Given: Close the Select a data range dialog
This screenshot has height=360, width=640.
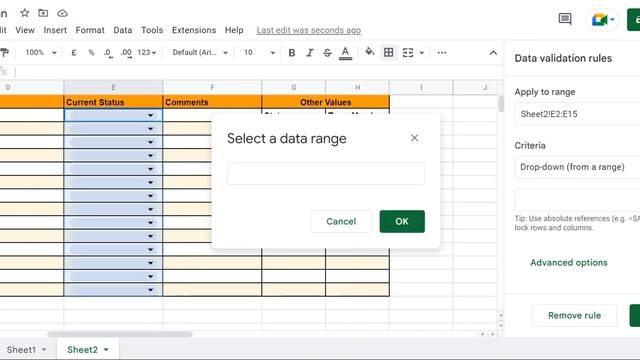Looking at the screenshot, I should point(414,138).
